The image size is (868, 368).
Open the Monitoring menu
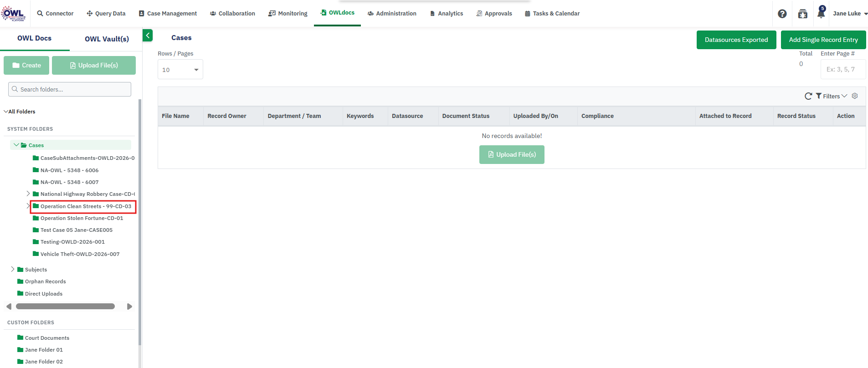(288, 14)
